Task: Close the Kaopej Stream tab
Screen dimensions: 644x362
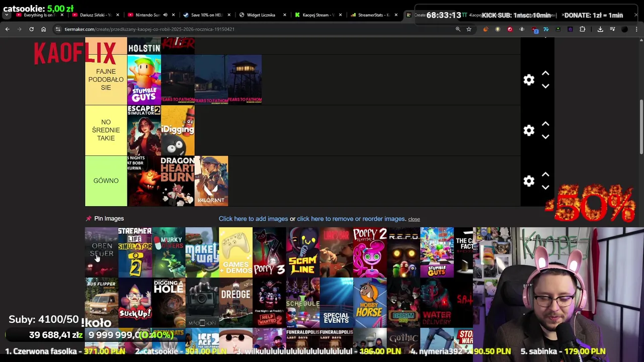Action: tap(341, 15)
